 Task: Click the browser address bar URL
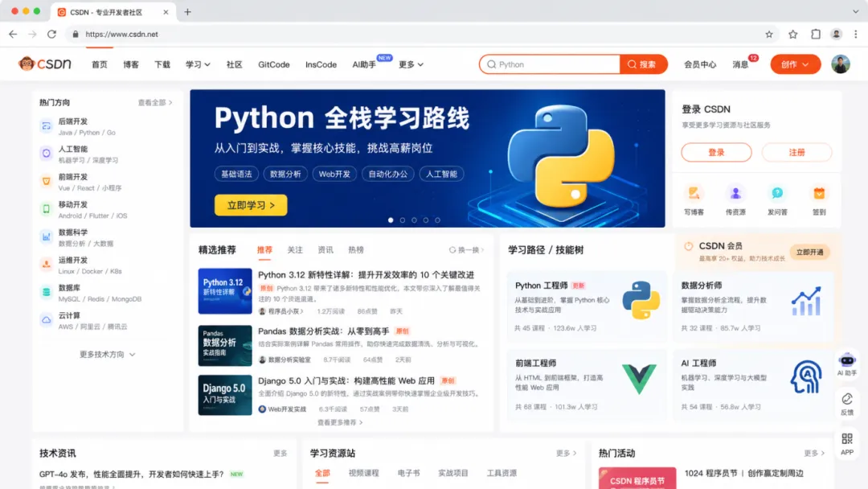point(122,35)
